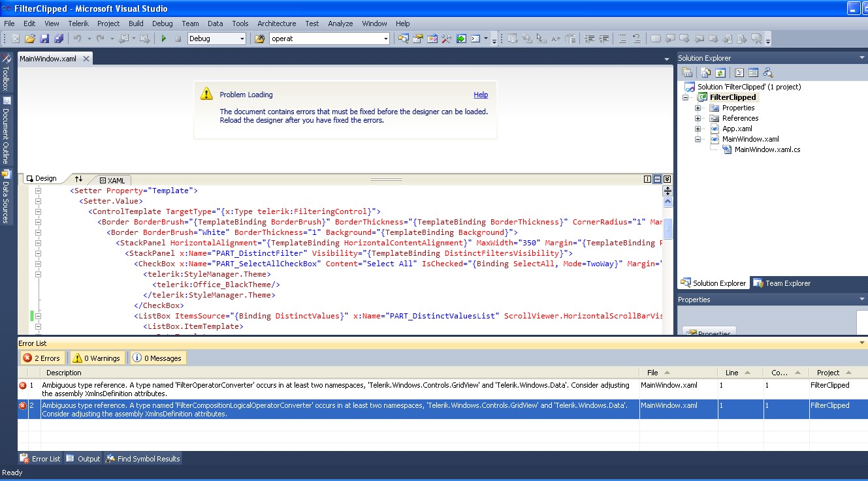Toggle the 0 Messages filter button
The height and width of the screenshot is (481, 868).
click(x=157, y=358)
